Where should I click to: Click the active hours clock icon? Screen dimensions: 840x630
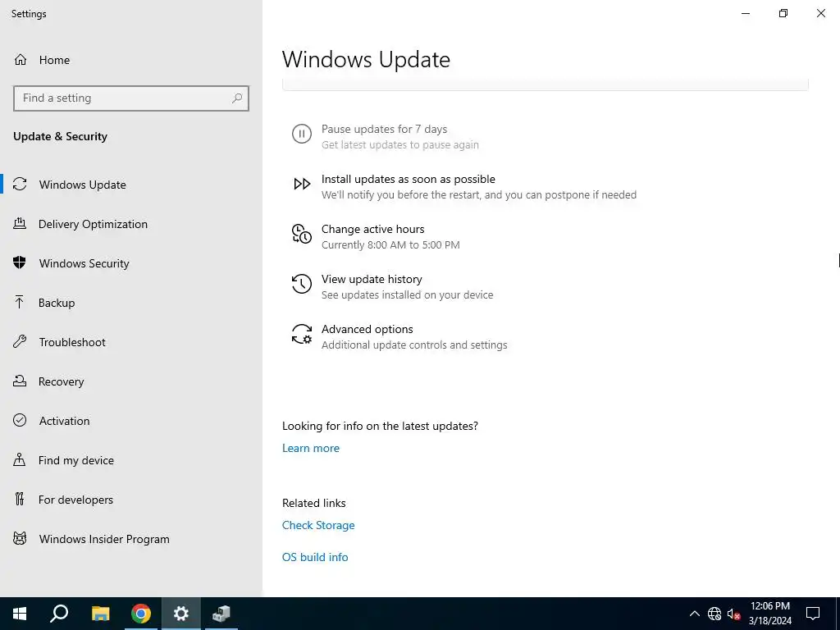click(302, 234)
